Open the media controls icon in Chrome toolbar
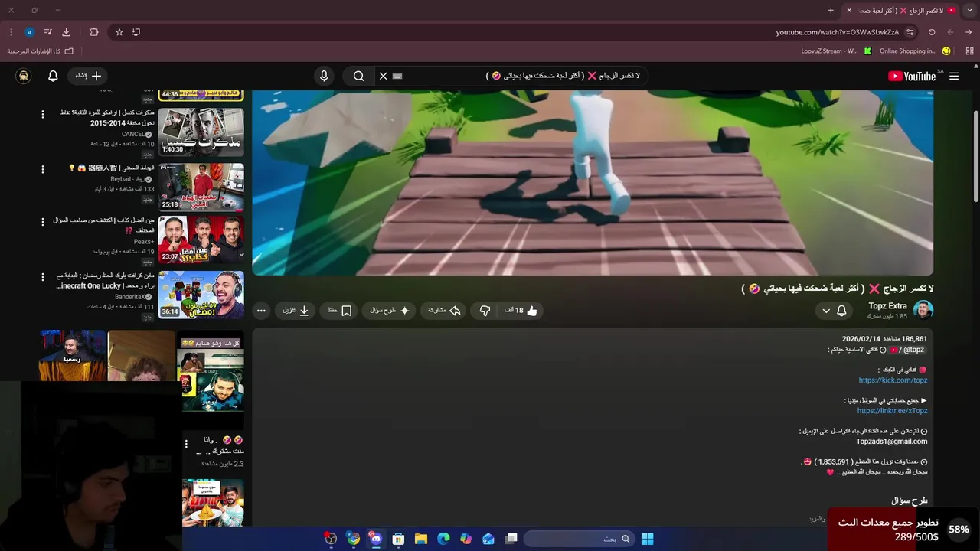The width and height of the screenshot is (980, 551). coord(47,32)
